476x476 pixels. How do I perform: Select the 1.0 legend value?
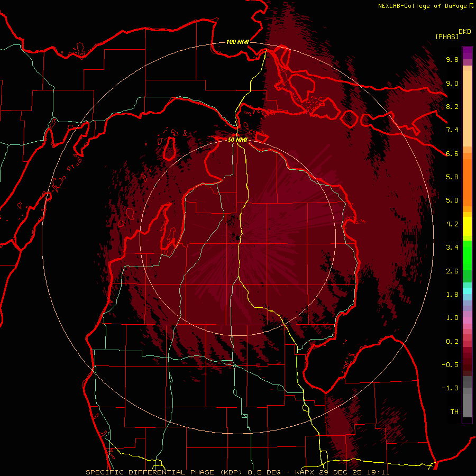coord(452,318)
